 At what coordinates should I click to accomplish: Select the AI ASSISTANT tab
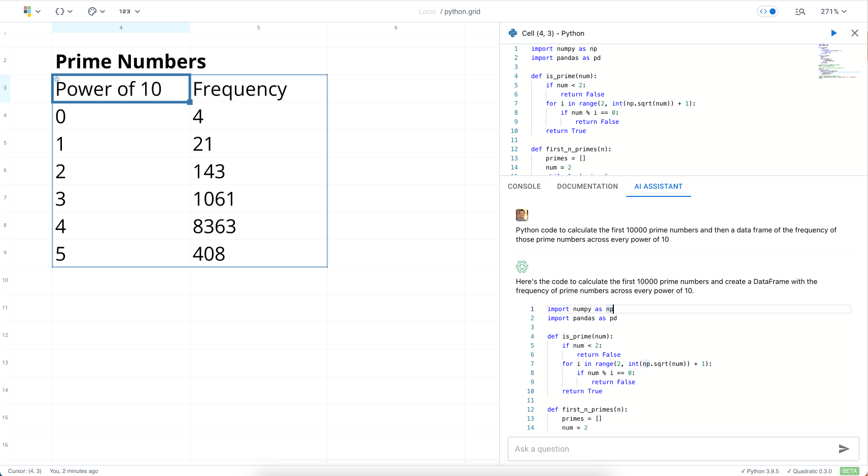pos(658,186)
